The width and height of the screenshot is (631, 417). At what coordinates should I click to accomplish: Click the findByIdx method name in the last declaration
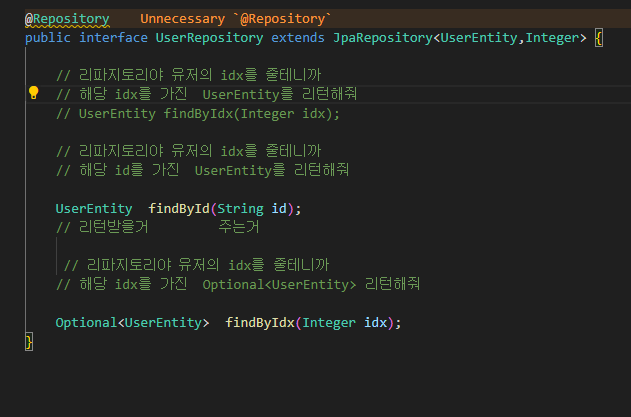tap(260, 323)
